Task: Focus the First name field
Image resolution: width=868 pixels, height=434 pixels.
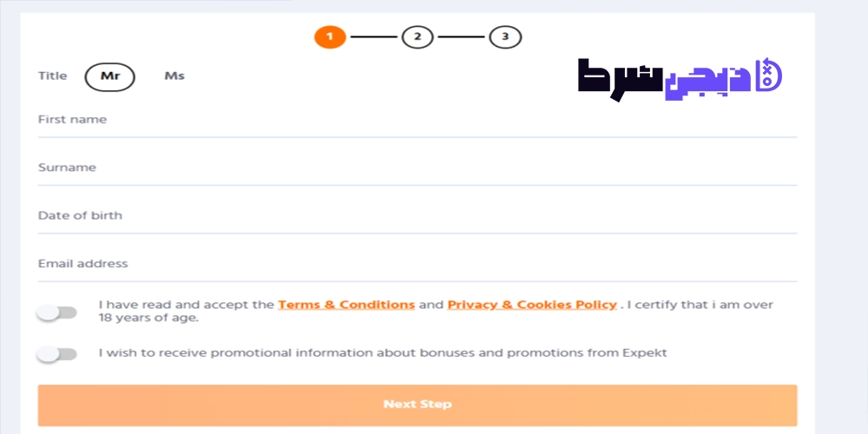Action: (x=418, y=120)
